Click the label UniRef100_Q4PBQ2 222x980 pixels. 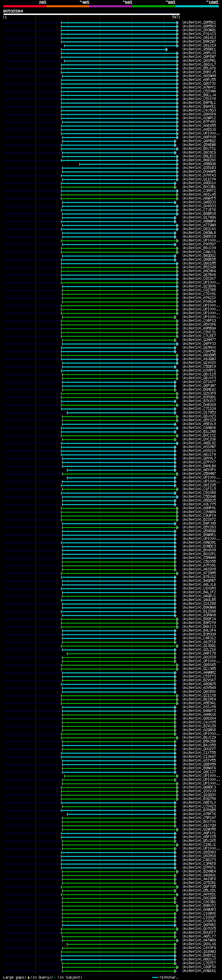[199, 141]
